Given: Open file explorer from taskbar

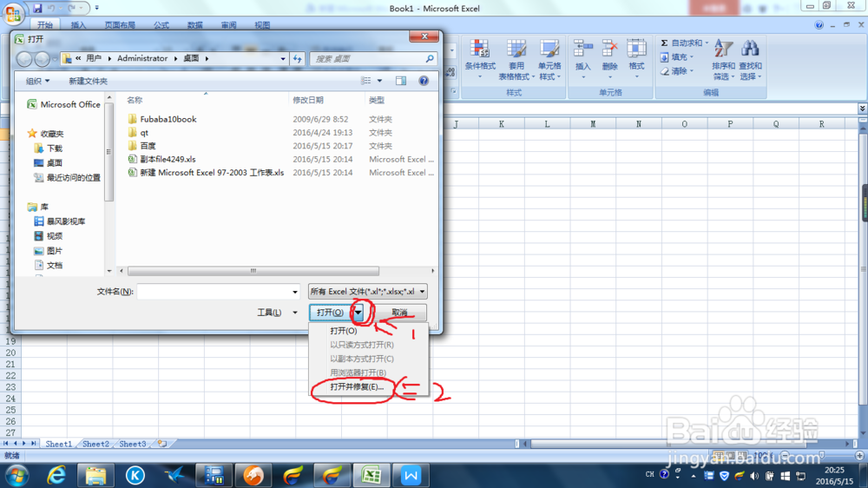Looking at the screenshot, I should coord(95,475).
